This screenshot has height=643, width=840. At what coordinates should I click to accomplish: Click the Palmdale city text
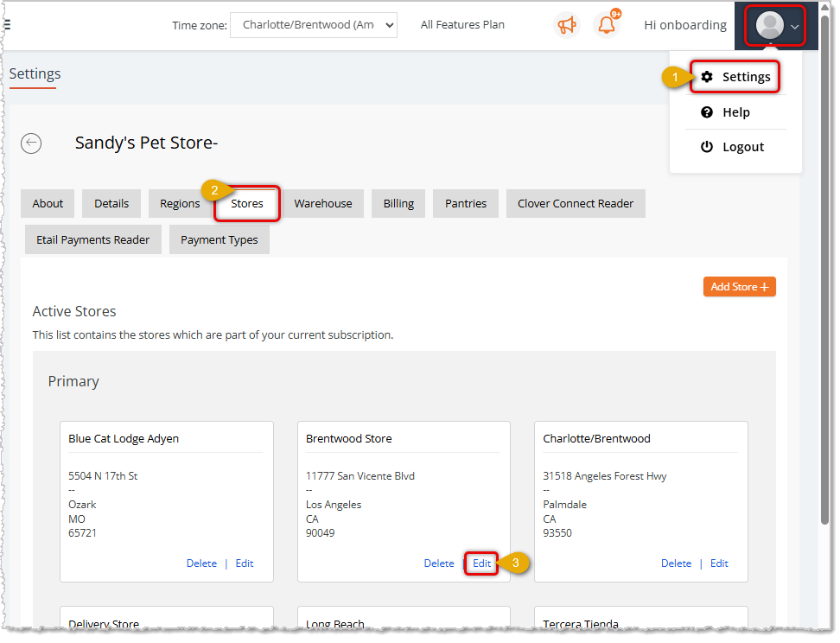coord(564,504)
